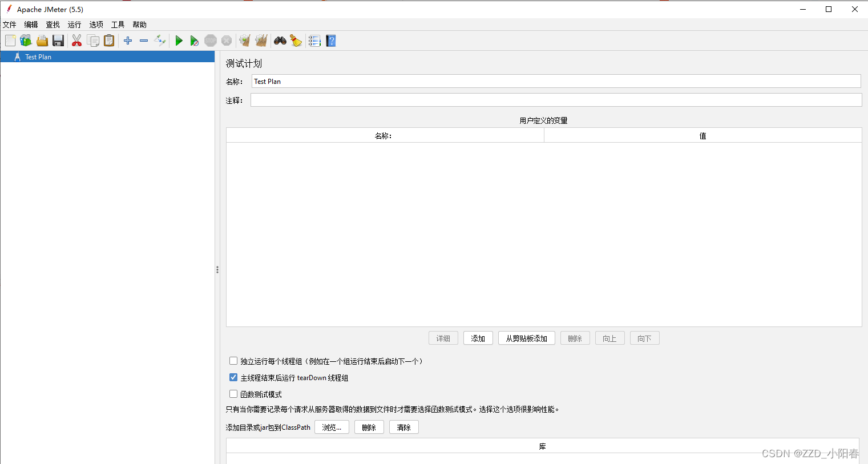Click the 浏览... classpath button
868x464 pixels.
coord(332,427)
